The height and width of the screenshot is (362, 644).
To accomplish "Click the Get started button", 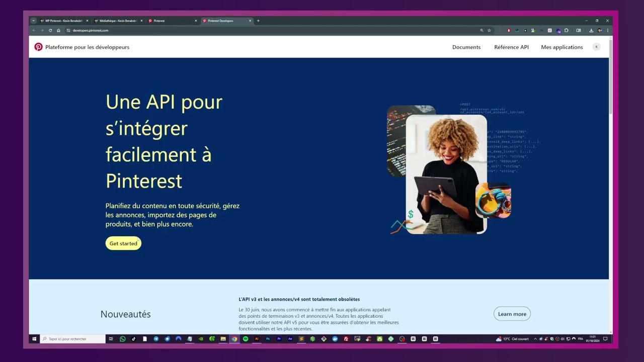I will 123,243.
